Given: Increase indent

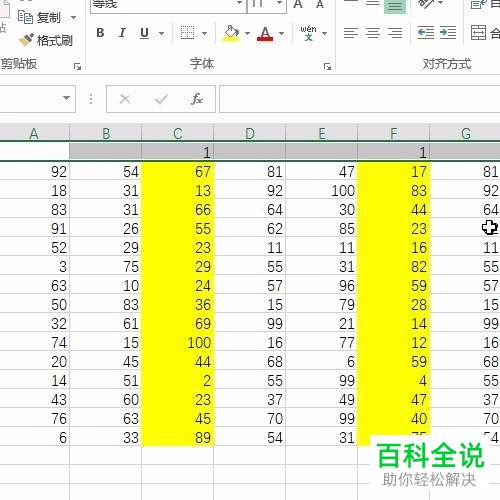Looking at the screenshot, I should click(448, 33).
